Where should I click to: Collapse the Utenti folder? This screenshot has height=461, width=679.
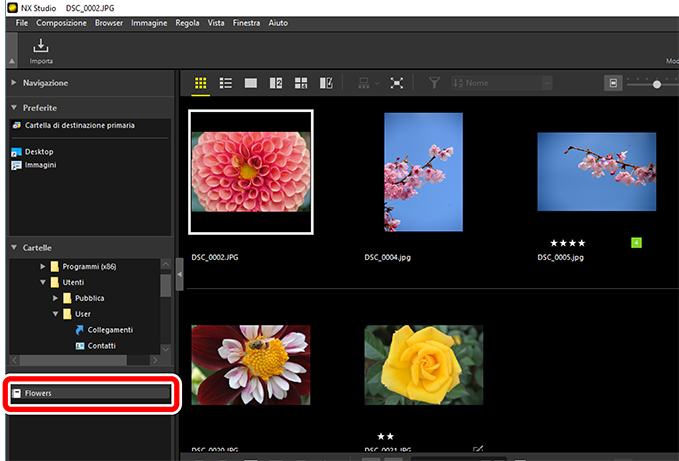coord(42,282)
